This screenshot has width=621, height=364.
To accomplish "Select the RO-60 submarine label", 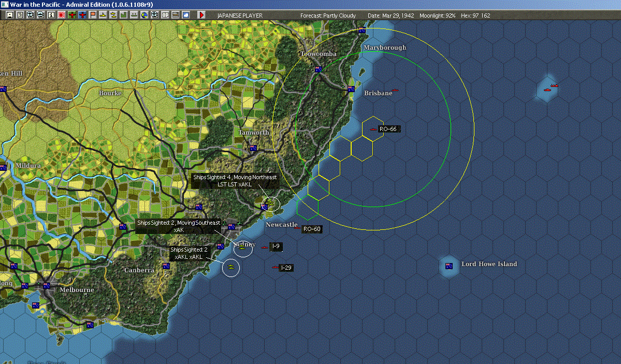I will pyautogui.click(x=312, y=229).
